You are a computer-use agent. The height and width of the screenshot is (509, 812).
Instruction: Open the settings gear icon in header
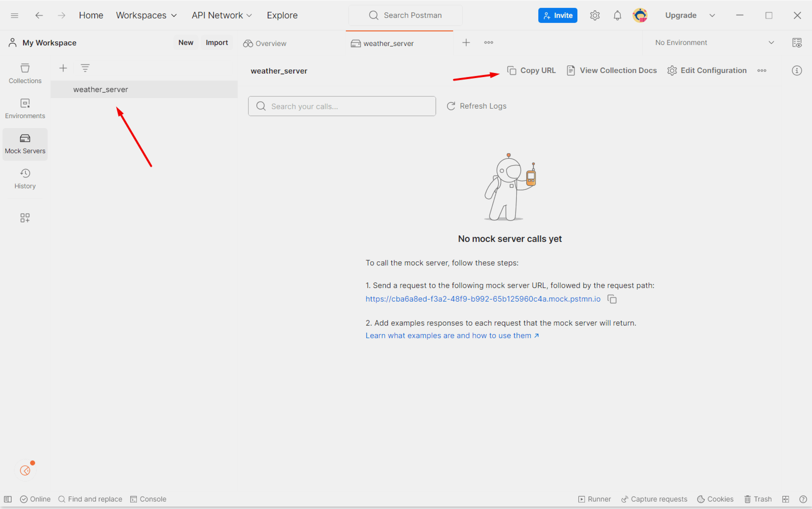[595, 16]
